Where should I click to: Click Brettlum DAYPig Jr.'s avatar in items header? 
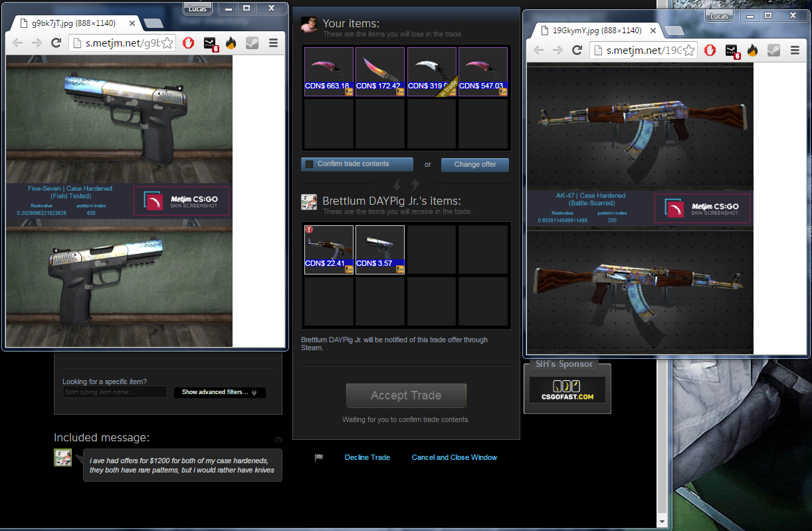(309, 202)
